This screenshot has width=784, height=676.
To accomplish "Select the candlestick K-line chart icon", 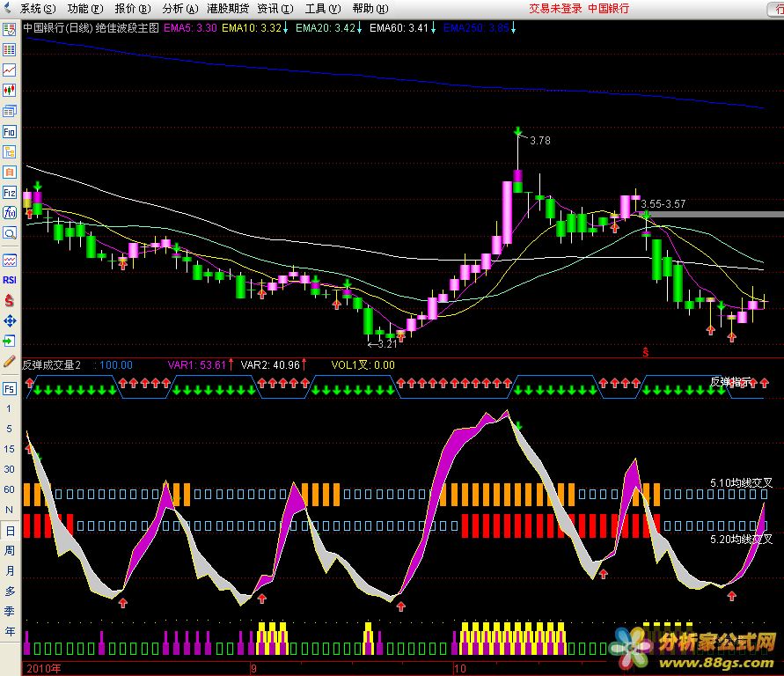I will pos(9,91).
